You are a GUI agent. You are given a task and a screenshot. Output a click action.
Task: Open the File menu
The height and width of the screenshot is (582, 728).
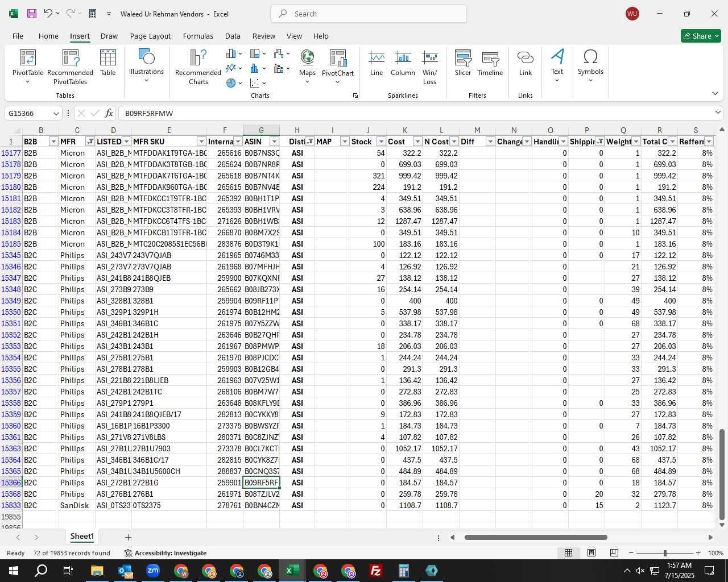pos(18,36)
